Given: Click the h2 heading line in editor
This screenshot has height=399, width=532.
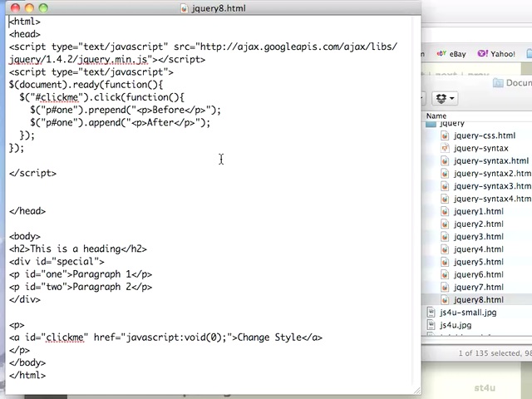Looking at the screenshot, I should (78, 249).
